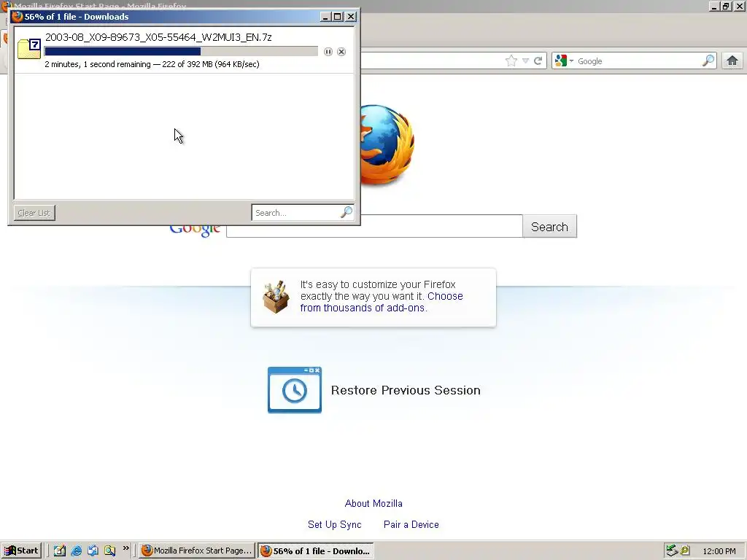The height and width of the screenshot is (560, 747).
Task: Expand quick launch overflow chevron
Action: [x=125, y=548]
